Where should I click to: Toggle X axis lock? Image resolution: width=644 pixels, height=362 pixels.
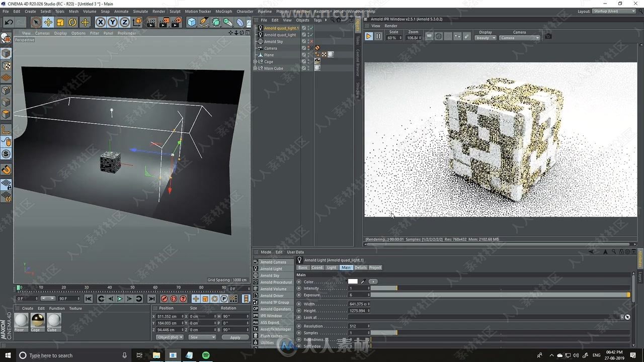101,22
